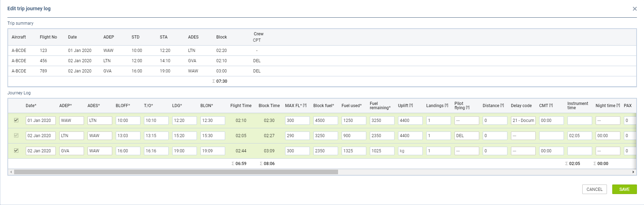Click the scrollbar right arrow

633,172
